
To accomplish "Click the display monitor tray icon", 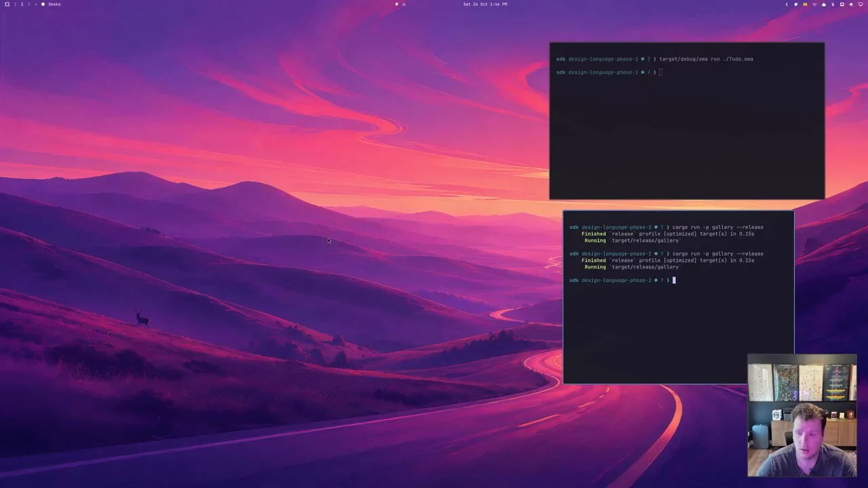I will pyautogui.click(x=861, y=4).
